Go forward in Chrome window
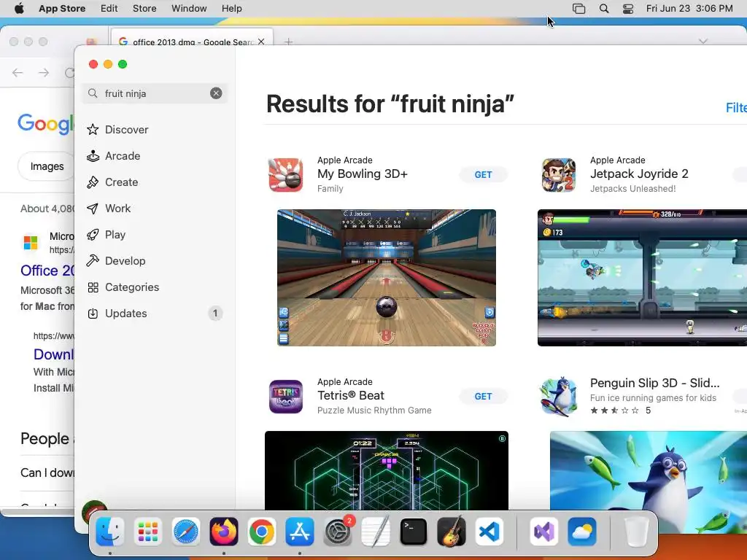 [x=44, y=72]
